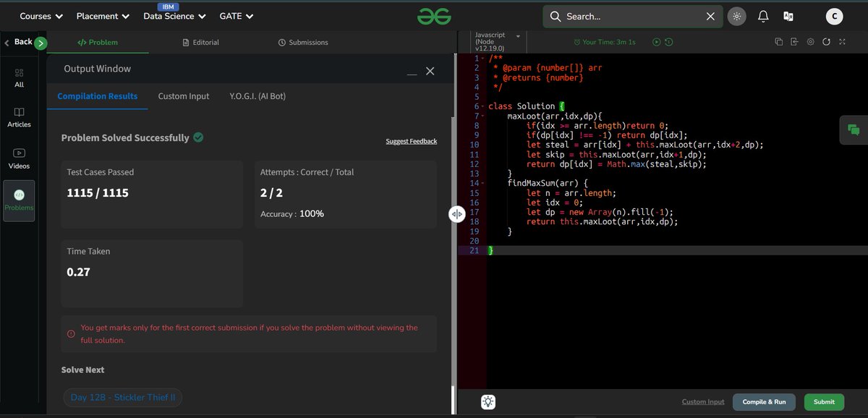The width and height of the screenshot is (868, 418).
Task: Click the red marks warning notice
Action: click(249, 333)
